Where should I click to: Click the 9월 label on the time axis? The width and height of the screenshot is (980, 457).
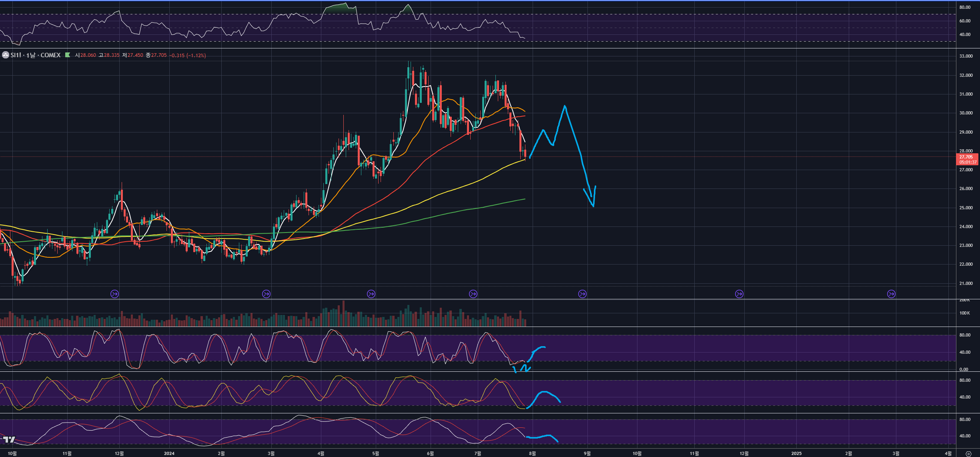[587, 453]
